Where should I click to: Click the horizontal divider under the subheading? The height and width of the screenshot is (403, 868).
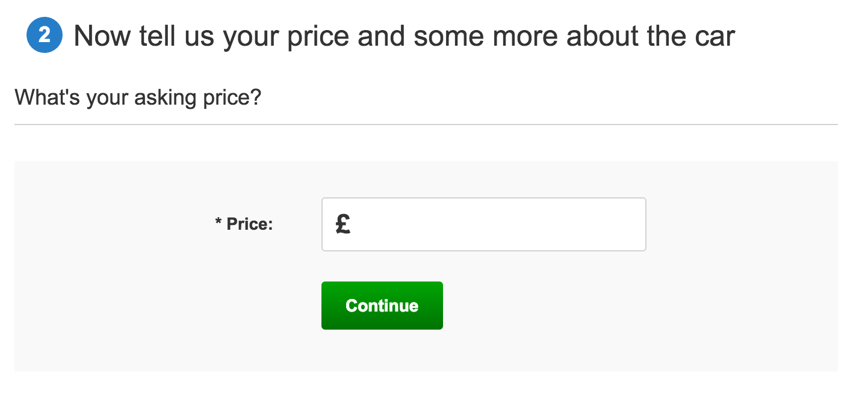click(426, 125)
